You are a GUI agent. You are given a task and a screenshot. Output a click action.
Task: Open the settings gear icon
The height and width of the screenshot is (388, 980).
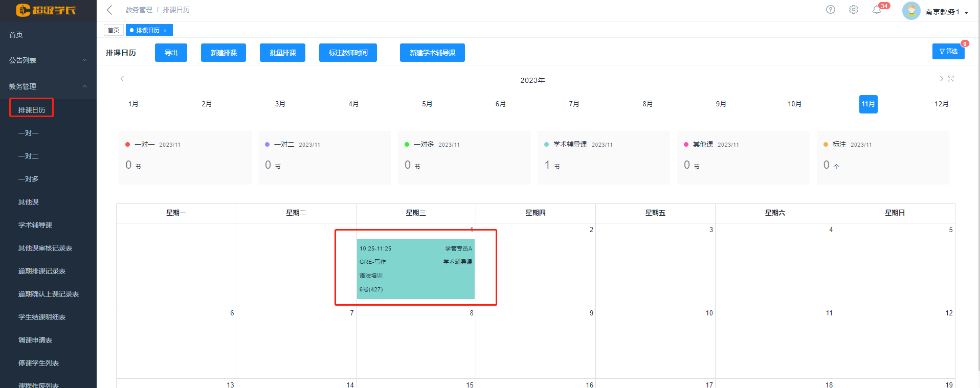click(854, 10)
